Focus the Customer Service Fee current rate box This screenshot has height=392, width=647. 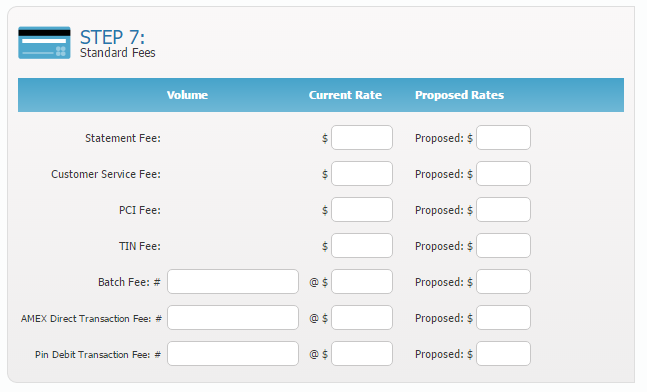(362, 174)
